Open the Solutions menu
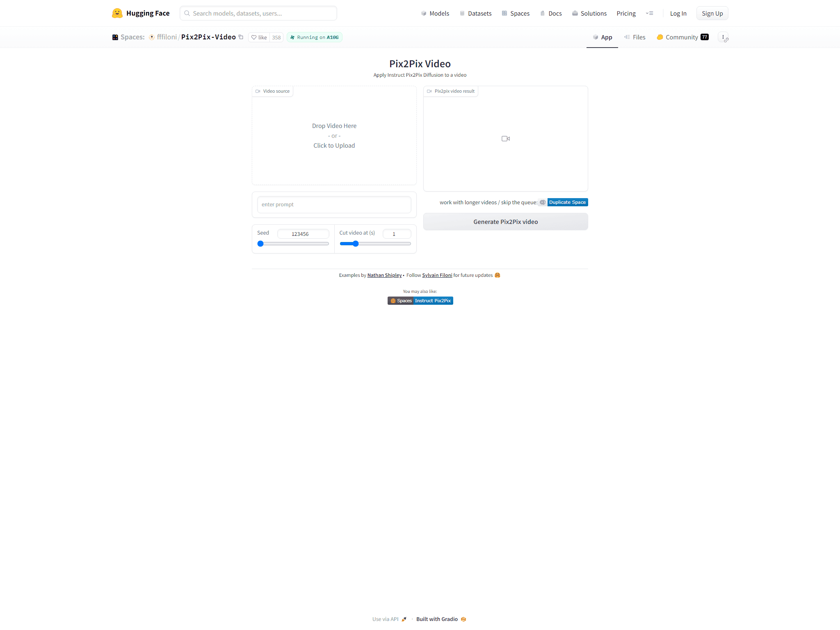Viewport: 840px width, 630px height. (589, 14)
